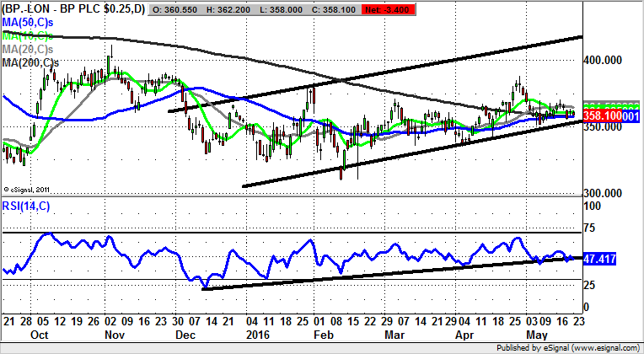Click the 300.000 price axis label
The width and height of the screenshot is (644, 354).
[x=604, y=193]
